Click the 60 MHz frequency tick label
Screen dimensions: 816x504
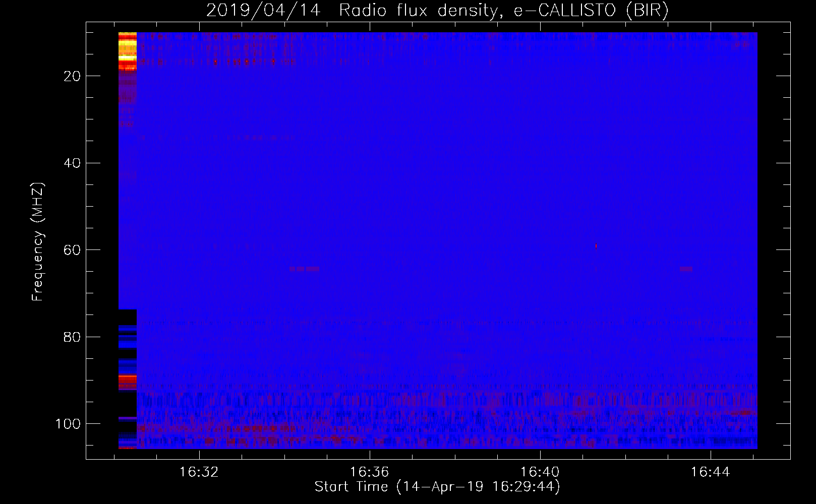[x=72, y=250]
